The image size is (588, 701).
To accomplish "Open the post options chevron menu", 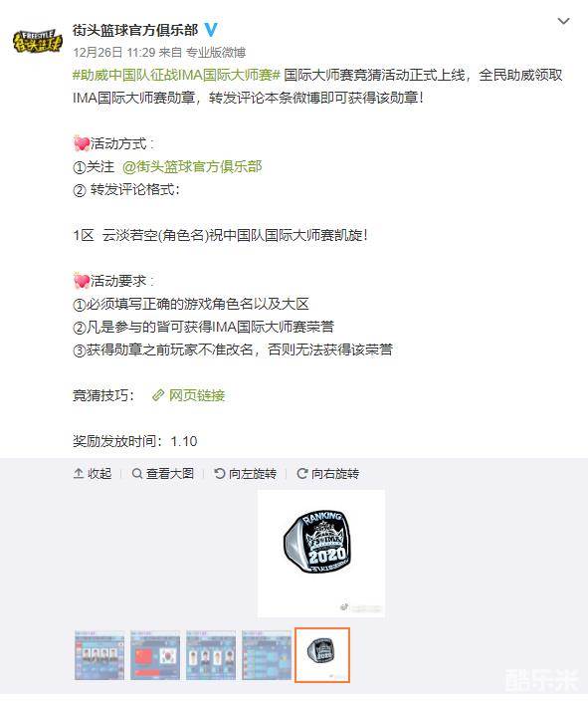I will (563, 21).
